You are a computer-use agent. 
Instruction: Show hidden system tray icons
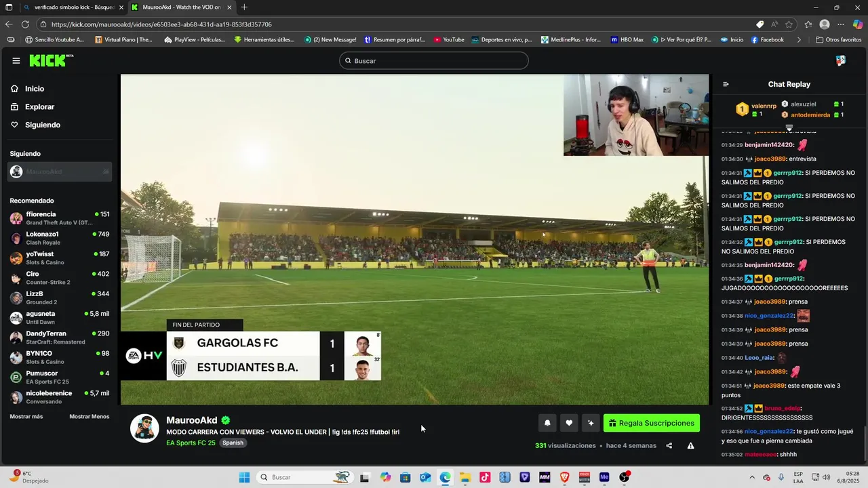coord(752,477)
